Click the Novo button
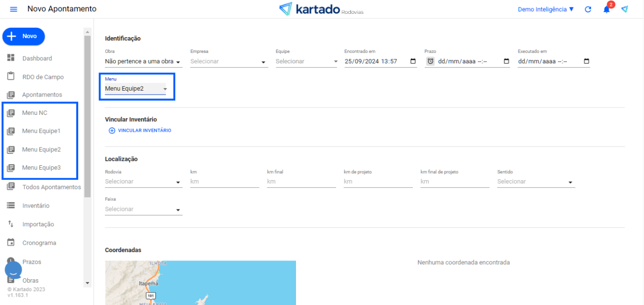 pos(24,36)
